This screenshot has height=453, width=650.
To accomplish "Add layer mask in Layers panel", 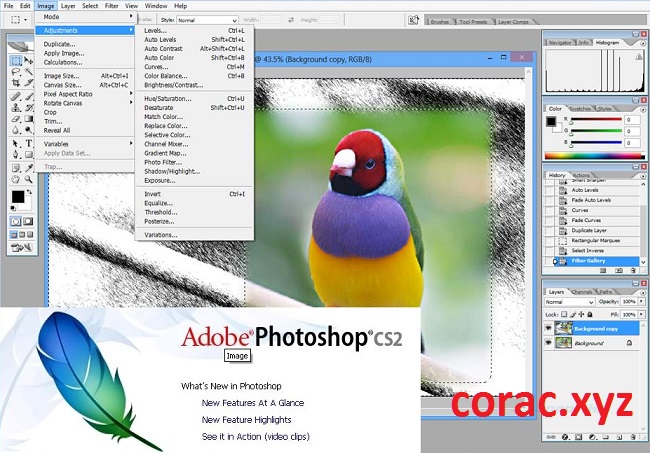I will (579, 437).
